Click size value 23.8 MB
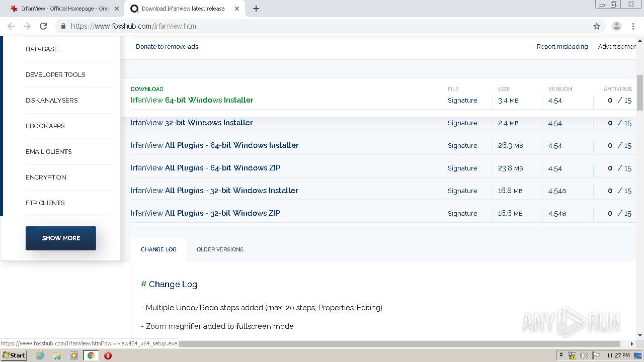This screenshot has height=362, width=644. (510, 168)
